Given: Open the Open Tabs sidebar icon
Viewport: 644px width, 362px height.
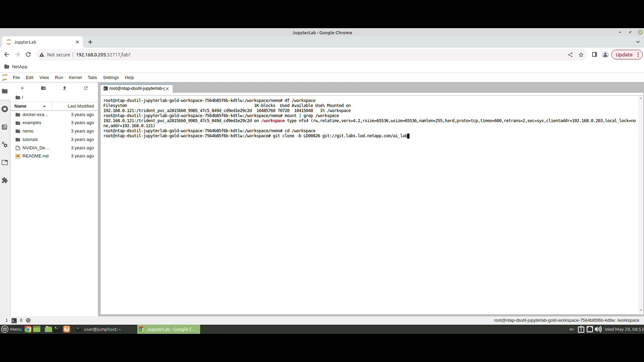Looking at the screenshot, I should pyautogui.click(x=5, y=162).
